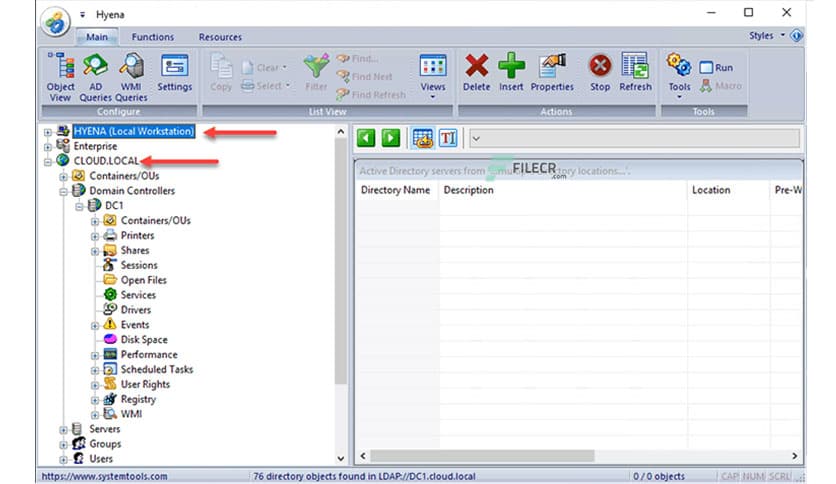Click the Hyena application orb button
The width and height of the screenshot is (836, 484).
pyautogui.click(x=55, y=21)
